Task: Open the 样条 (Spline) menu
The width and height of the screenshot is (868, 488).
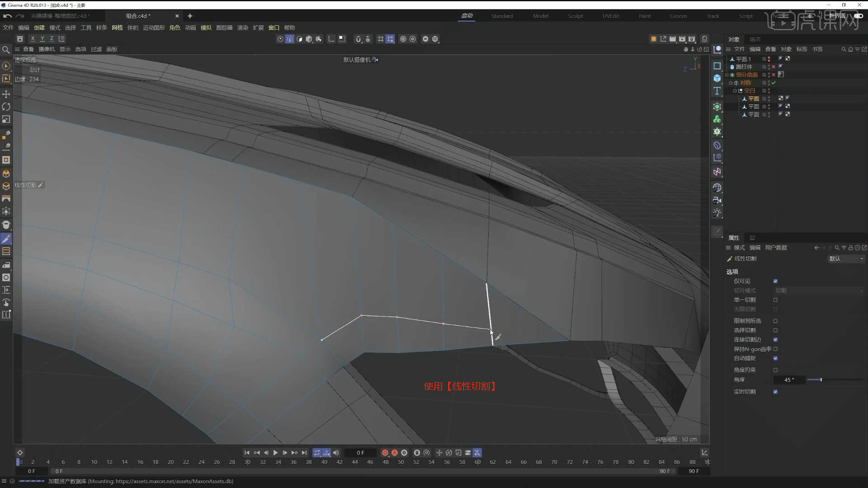Action: tap(101, 28)
